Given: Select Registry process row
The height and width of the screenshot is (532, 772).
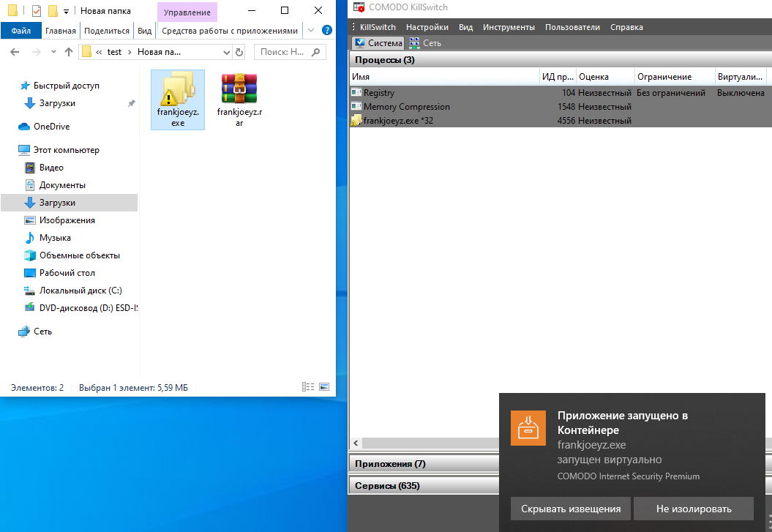Looking at the screenshot, I should click(x=561, y=92).
